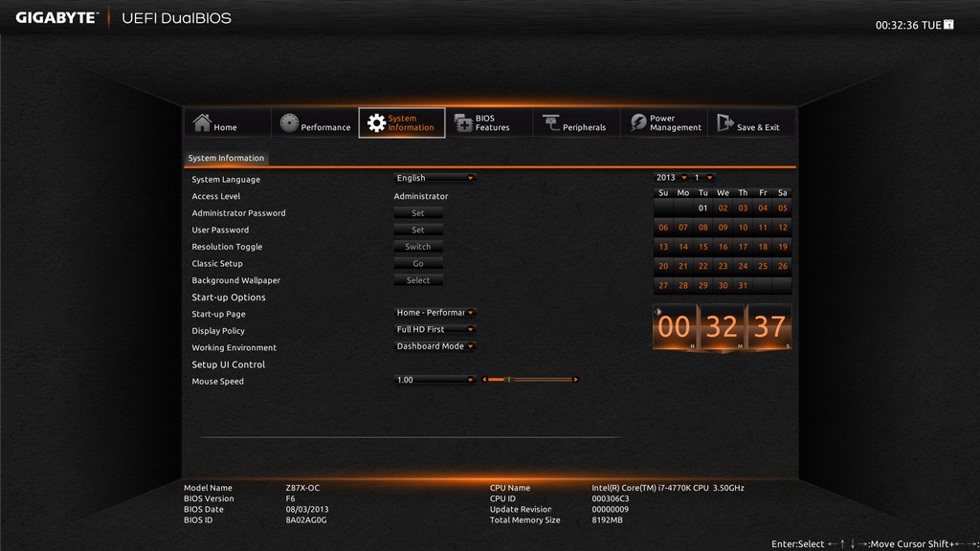Click the minutes digit 32 on clock

[x=722, y=327]
